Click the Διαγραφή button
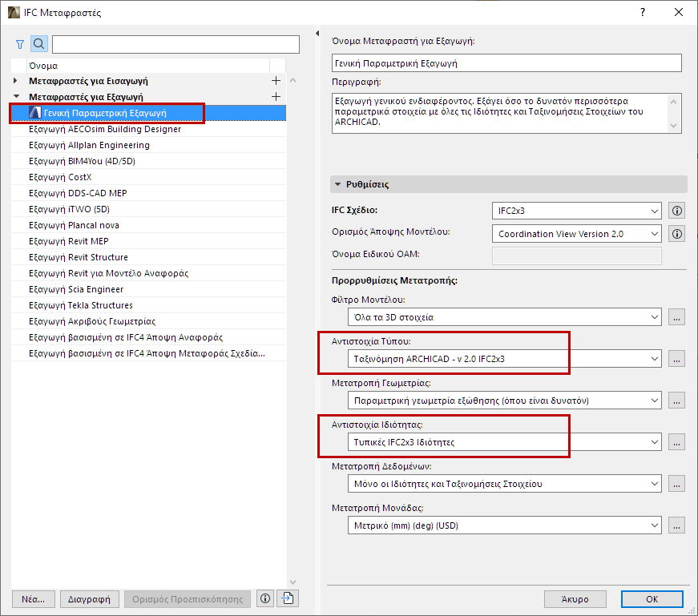The height and width of the screenshot is (616, 698). coord(90,599)
